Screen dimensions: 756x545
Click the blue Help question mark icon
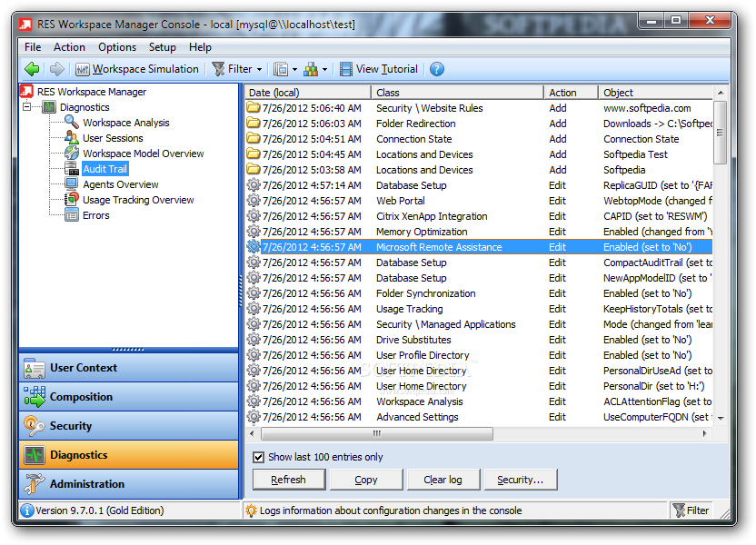[x=437, y=69]
